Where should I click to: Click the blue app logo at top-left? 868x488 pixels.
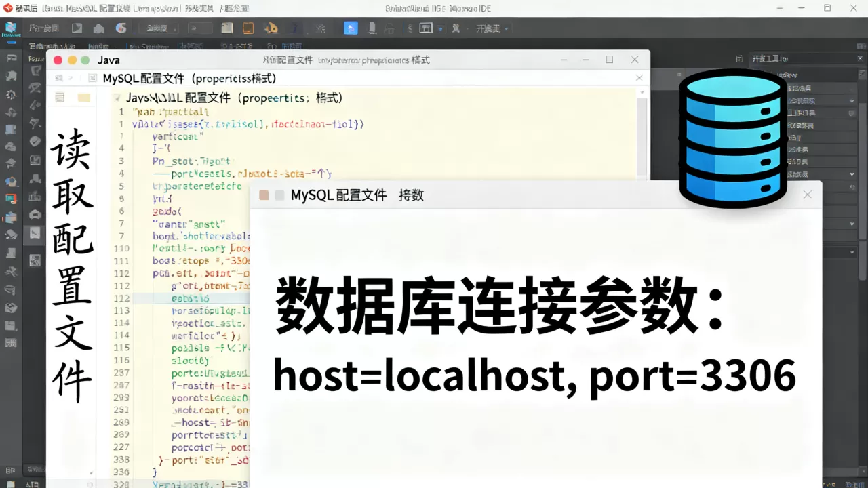coord(11,28)
